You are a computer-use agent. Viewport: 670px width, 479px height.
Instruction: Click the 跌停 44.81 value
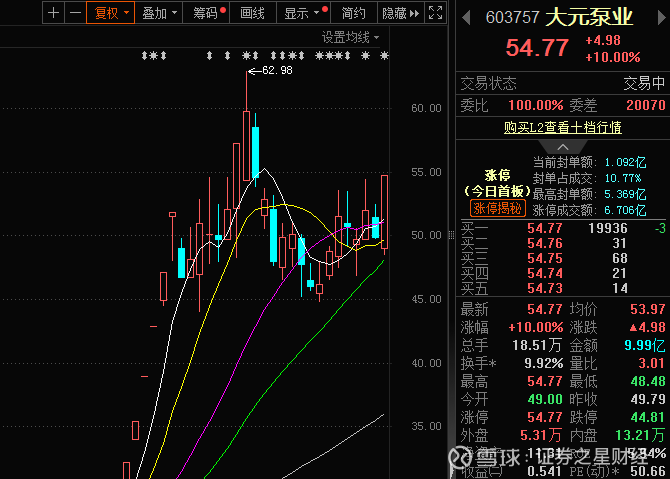point(648,417)
